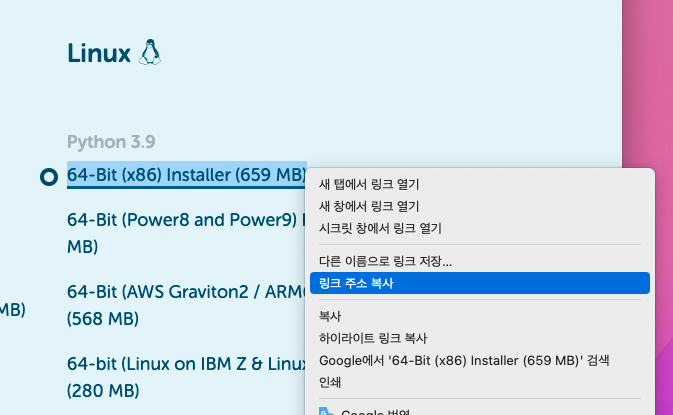Open the 64-bit (Linux on IBM Z) installer link
673x415 pixels.
point(186,377)
